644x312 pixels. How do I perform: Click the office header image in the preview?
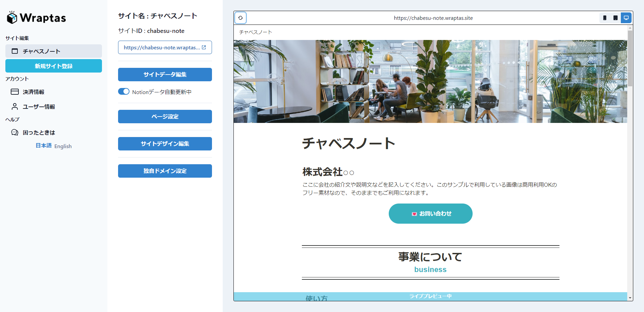pos(430,81)
